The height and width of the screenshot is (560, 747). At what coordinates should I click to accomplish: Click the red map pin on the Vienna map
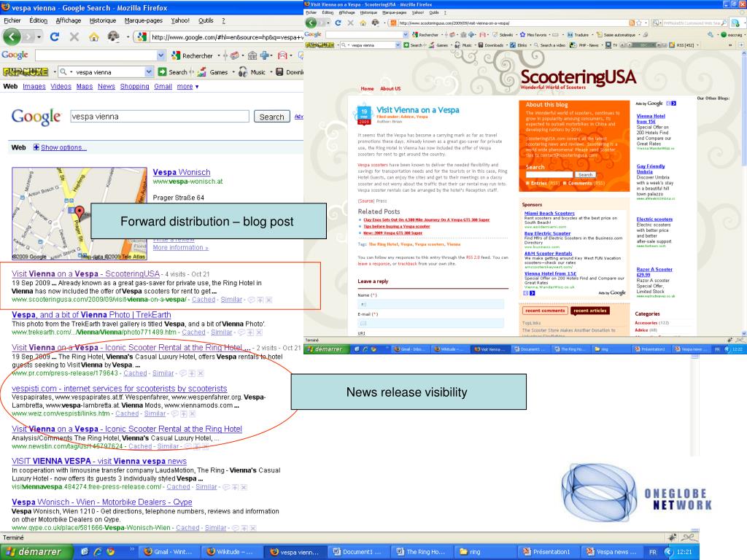click(80, 212)
